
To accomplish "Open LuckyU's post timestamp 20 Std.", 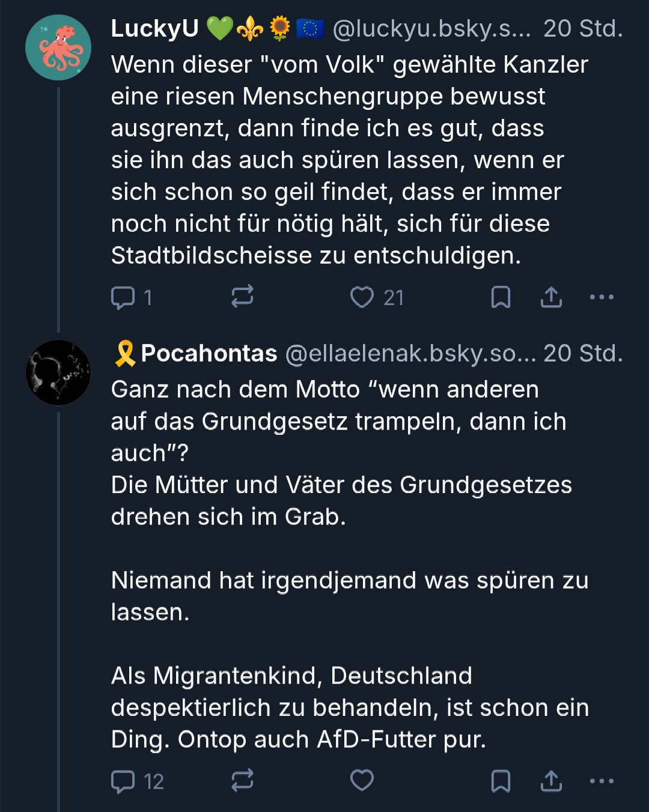I will tap(583, 29).
